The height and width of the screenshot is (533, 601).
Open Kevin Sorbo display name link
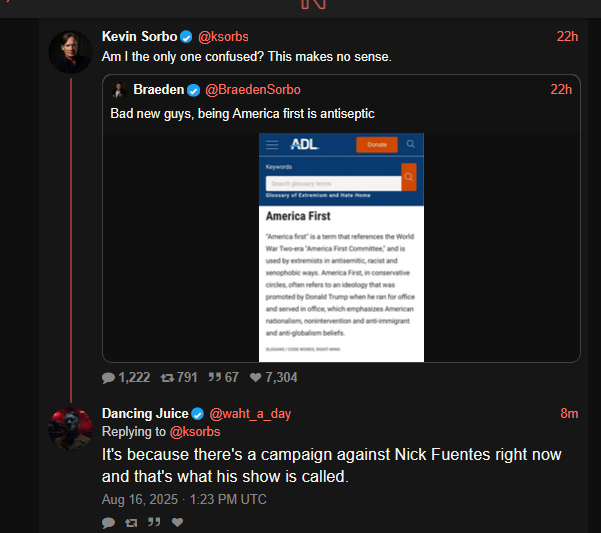pos(140,36)
